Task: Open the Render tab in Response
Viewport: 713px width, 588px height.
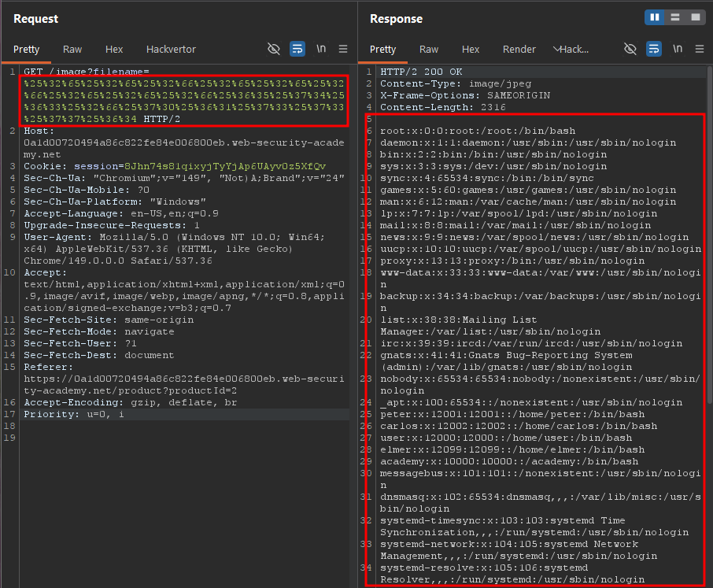Action: click(519, 49)
